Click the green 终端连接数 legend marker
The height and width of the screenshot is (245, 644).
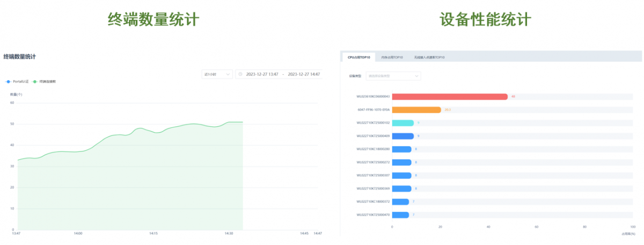[35, 82]
